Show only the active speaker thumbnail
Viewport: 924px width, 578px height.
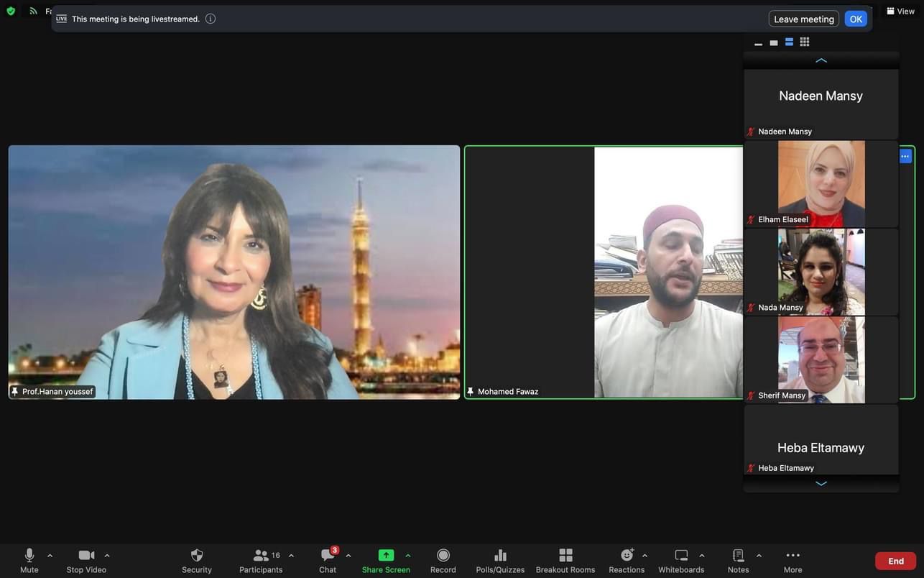[x=774, y=42]
